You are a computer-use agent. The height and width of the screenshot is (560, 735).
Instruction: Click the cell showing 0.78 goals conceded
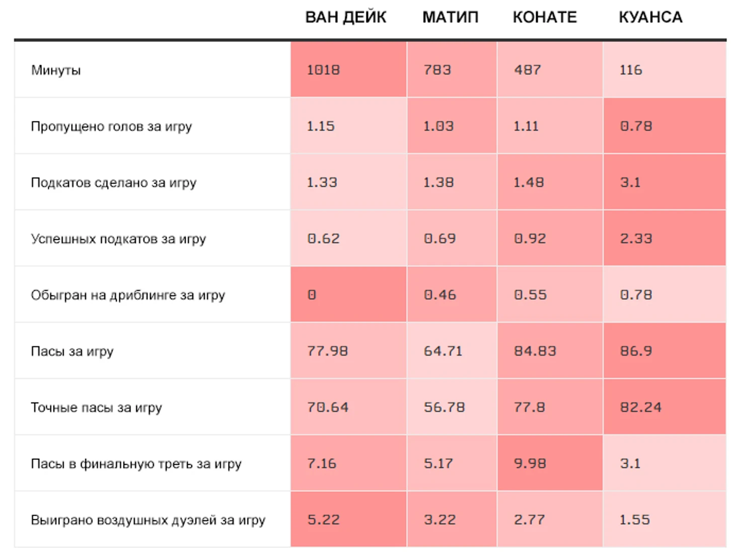665,126
